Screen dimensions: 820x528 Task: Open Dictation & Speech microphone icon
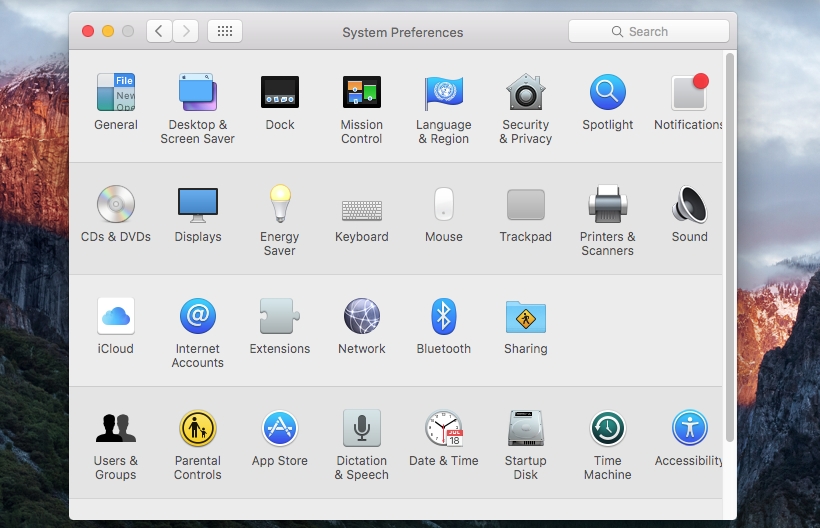361,428
